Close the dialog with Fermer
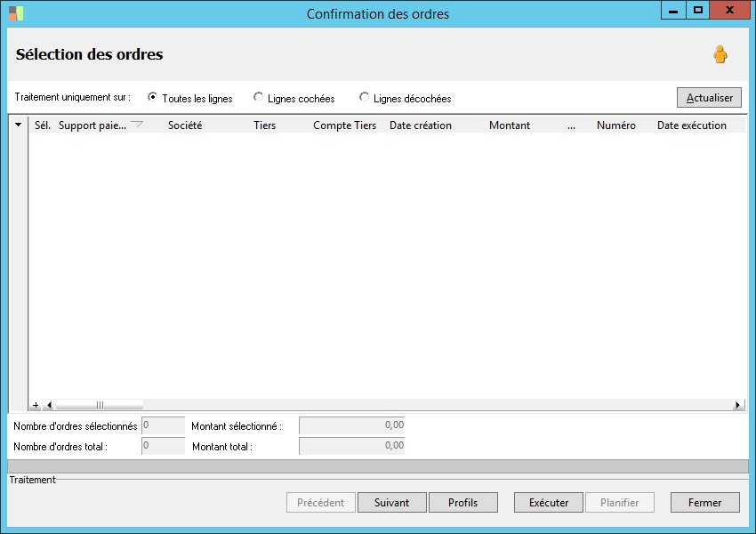This screenshot has height=534, width=756. pyautogui.click(x=705, y=502)
